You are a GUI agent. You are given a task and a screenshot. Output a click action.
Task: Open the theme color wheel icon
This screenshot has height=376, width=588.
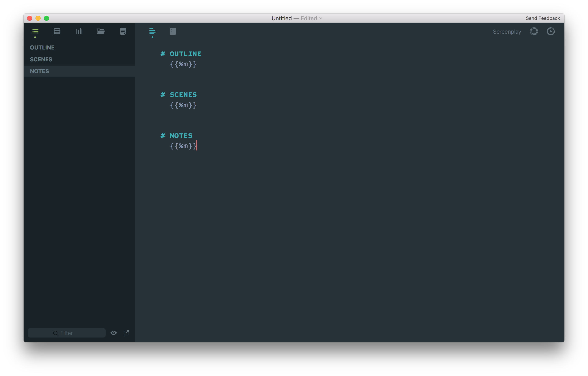pos(534,32)
